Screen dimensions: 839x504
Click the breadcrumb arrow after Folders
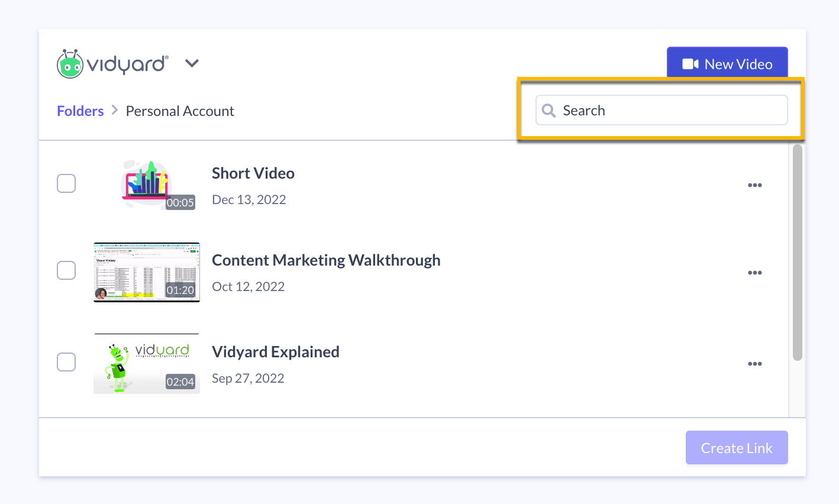pyautogui.click(x=115, y=111)
